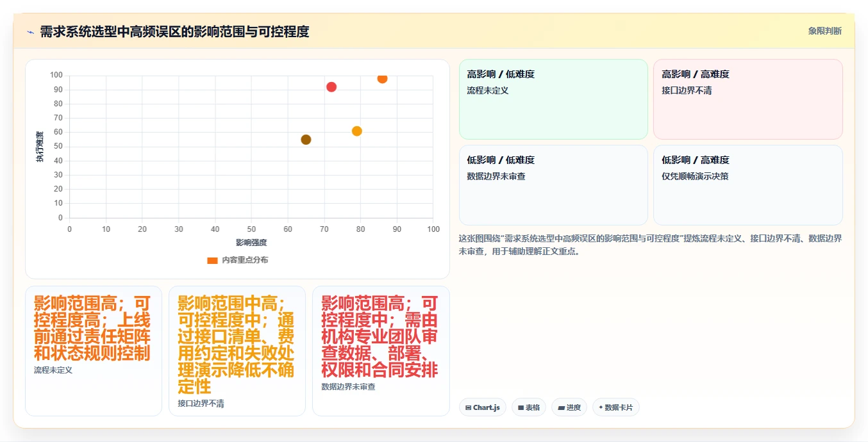Screen dimensions: 868x442
Task: Click the x-axis tick label 50
Action: [251, 229]
